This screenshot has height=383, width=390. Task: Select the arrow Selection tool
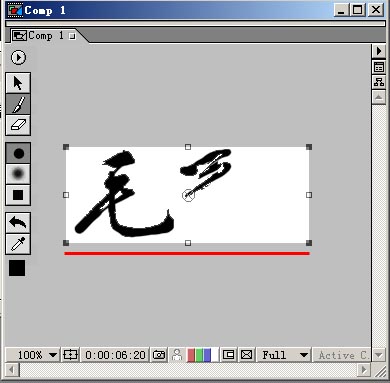pyautogui.click(x=18, y=83)
